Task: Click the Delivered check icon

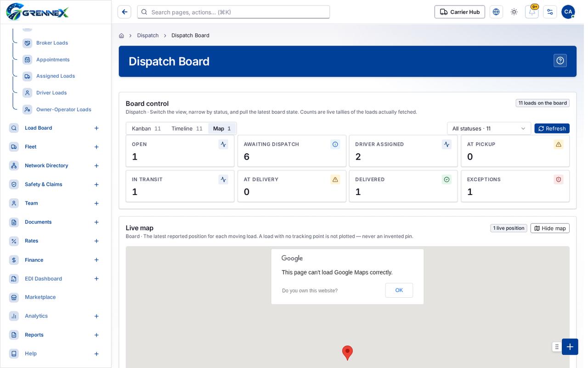Action: [447, 179]
